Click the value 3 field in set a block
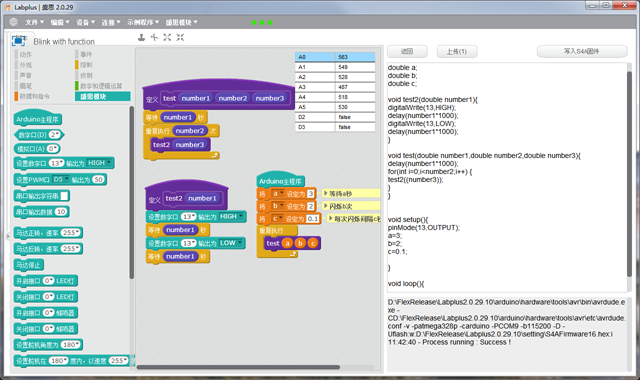The height and width of the screenshot is (380, 640). pyautogui.click(x=311, y=193)
